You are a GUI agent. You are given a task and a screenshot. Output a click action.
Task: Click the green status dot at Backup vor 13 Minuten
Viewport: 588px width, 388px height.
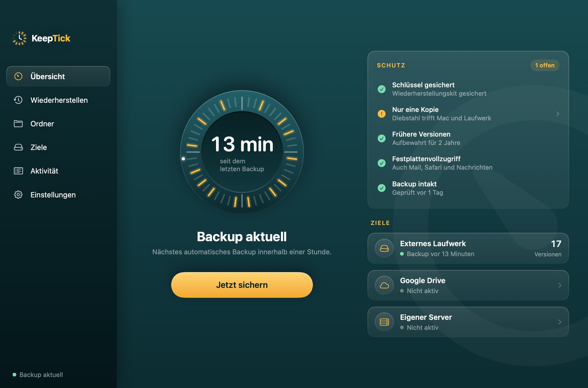pos(402,254)
